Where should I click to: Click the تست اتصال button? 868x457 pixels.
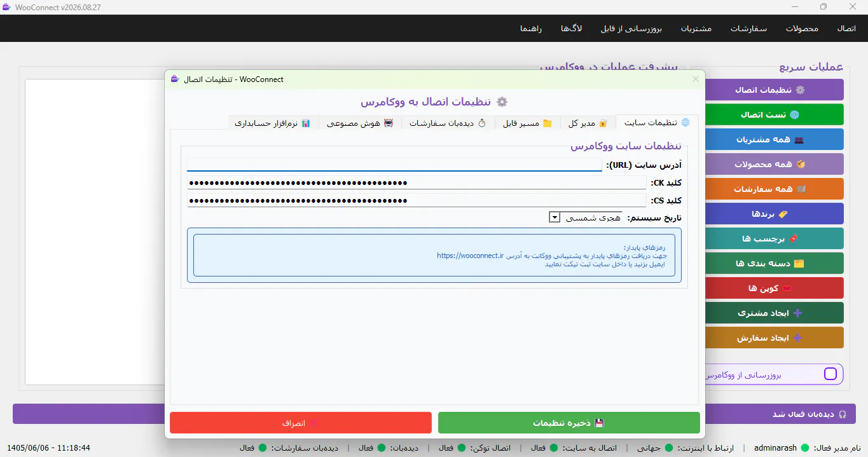(775, 114)
